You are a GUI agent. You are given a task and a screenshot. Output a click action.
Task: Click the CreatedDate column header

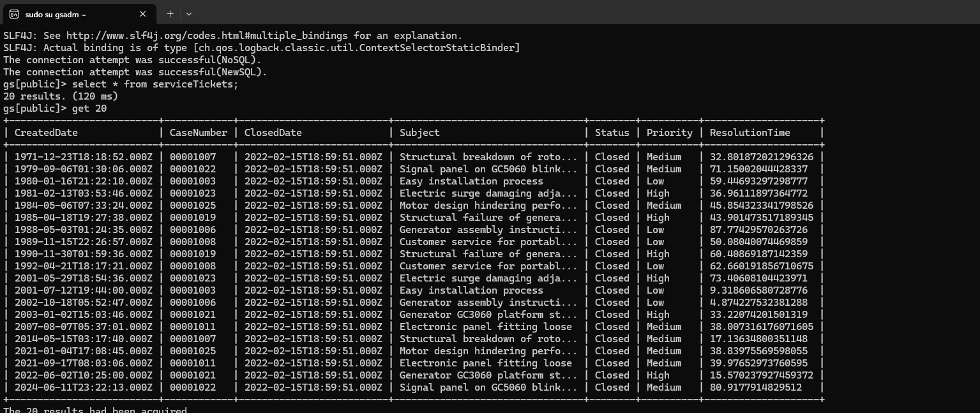(46, 133)
